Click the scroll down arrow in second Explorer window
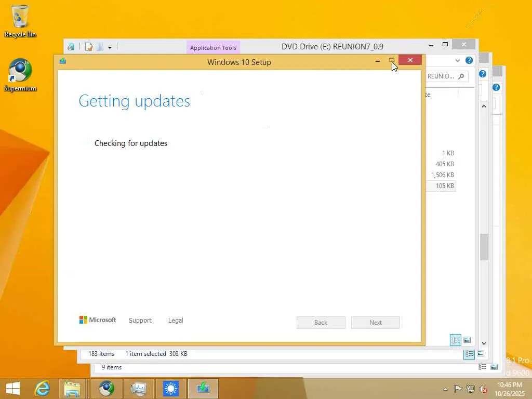 [x=484, y=343]
